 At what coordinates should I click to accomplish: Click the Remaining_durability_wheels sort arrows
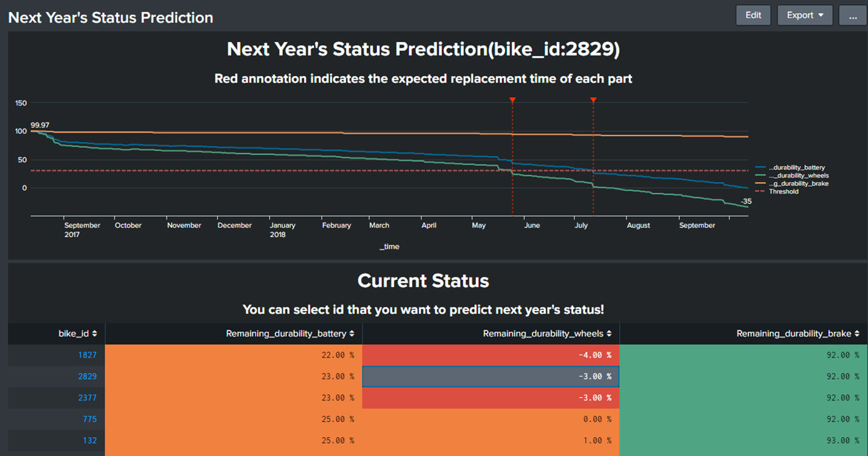coord(609,333)
